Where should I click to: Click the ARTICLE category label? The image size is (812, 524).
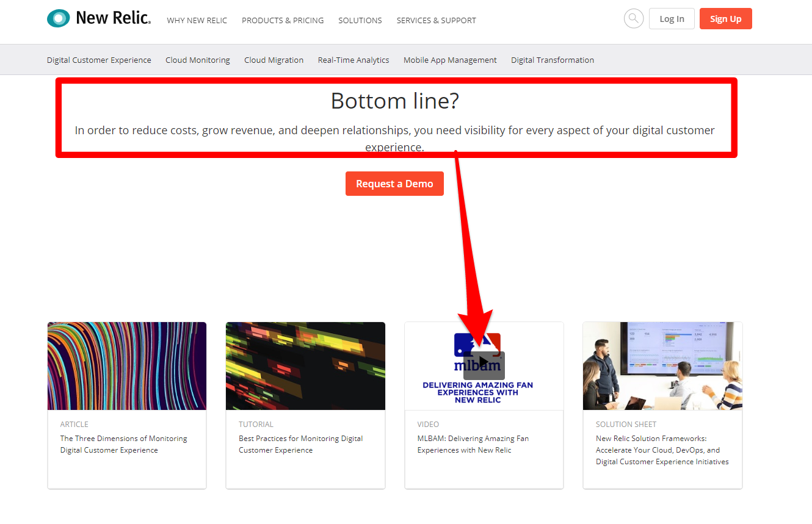74,424
